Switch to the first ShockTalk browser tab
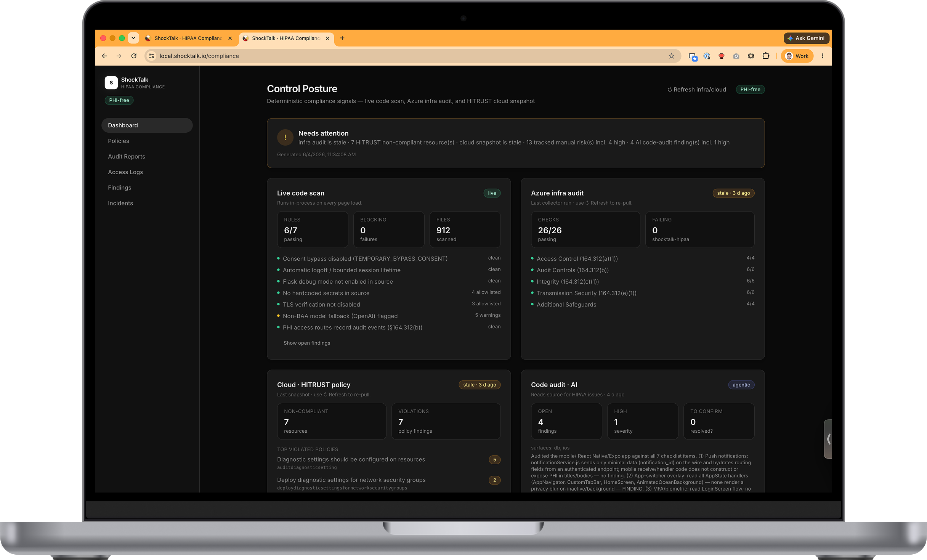 [188, 38]
